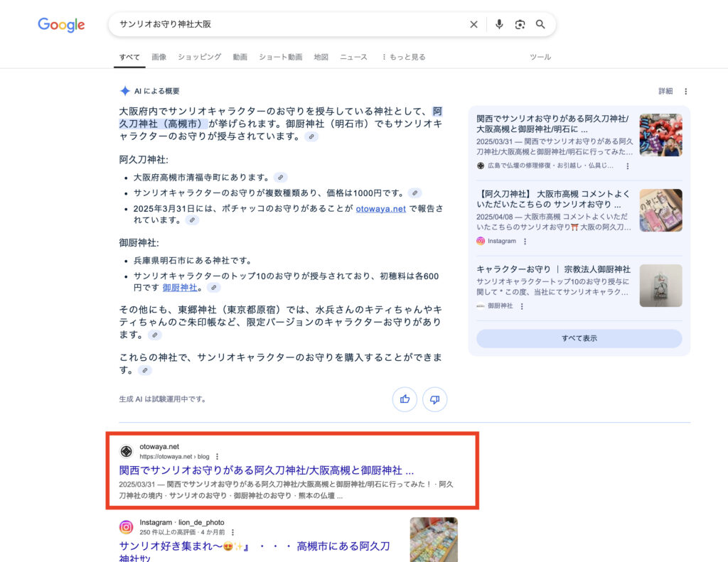Submit search with the magnifying glass icon
The height and width of the screenshot is (562, 728).
click(x=540, y=24)
